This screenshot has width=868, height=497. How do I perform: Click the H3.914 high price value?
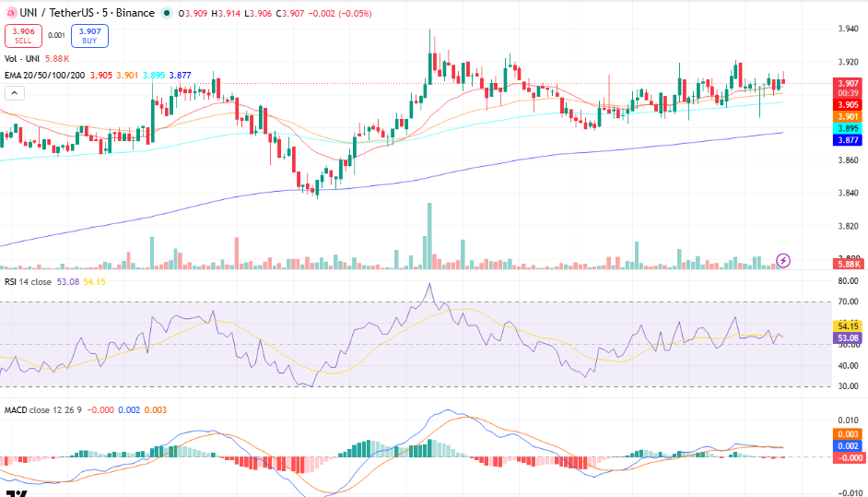[226, 13]
